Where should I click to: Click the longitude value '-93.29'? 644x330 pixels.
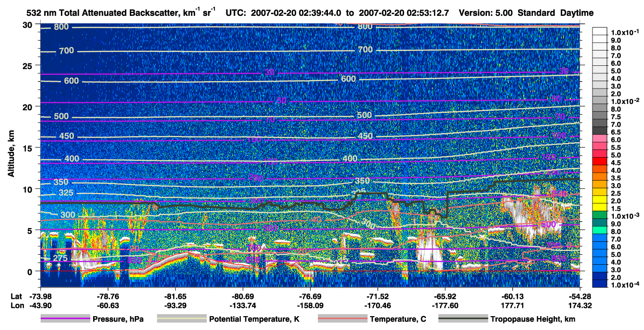click(x=174, y=305)
